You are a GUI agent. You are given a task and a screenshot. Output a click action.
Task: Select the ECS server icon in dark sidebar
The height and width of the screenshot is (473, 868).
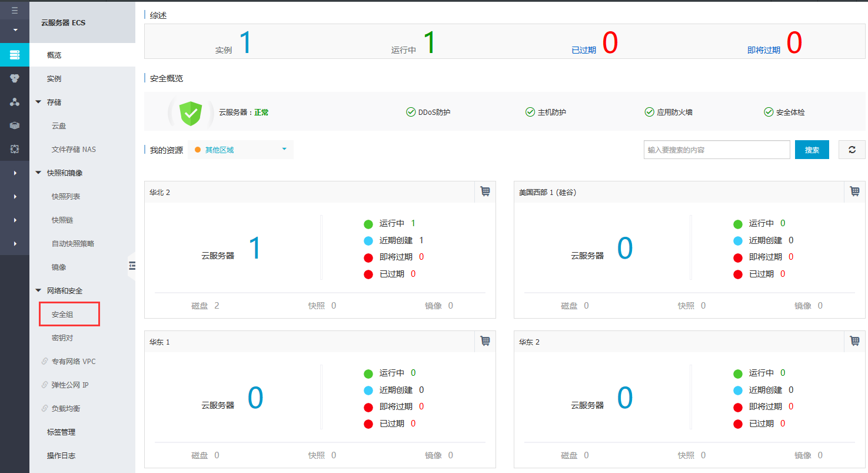pos(15,55)
